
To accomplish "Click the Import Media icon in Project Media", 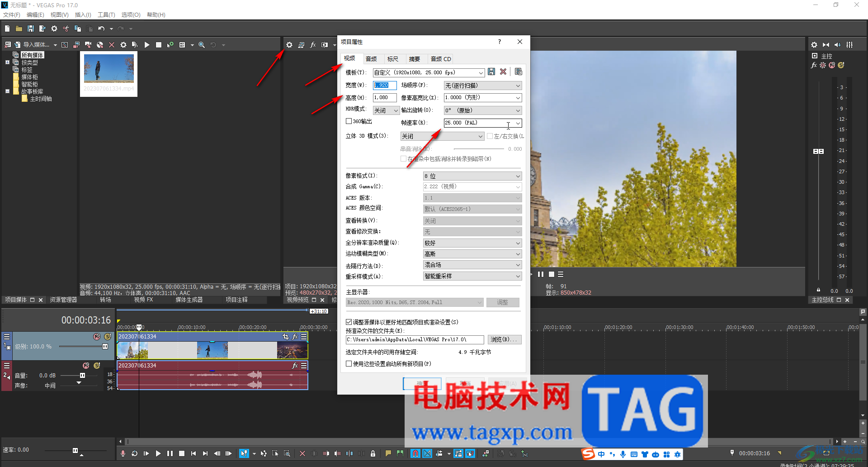I will (17, 45).
